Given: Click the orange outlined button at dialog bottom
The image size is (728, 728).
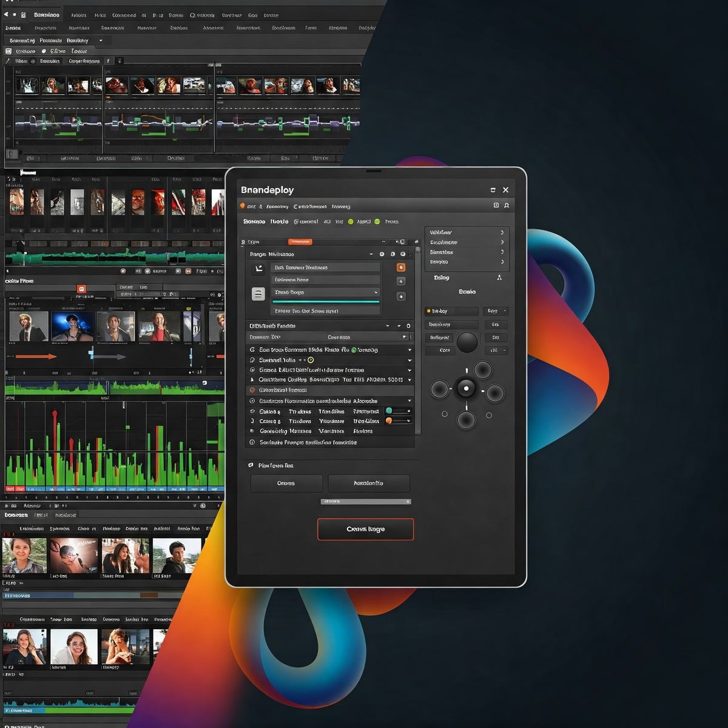Looking at the screenshot, I should pos(365,529).
